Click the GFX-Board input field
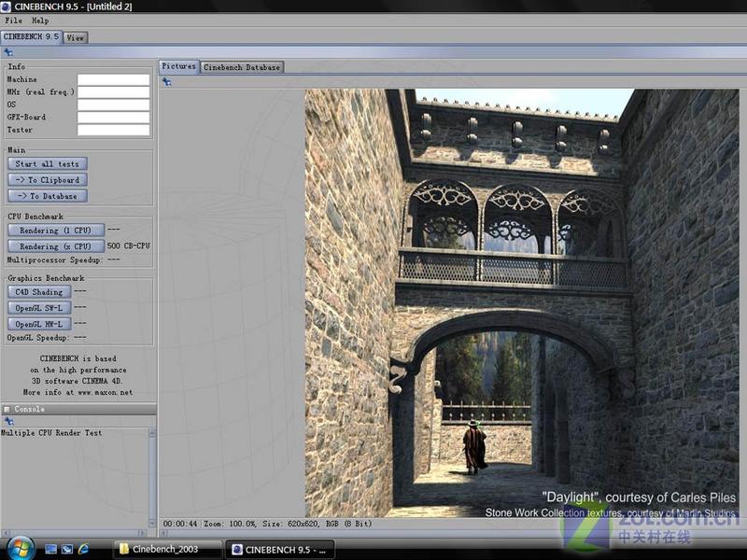 113,118
